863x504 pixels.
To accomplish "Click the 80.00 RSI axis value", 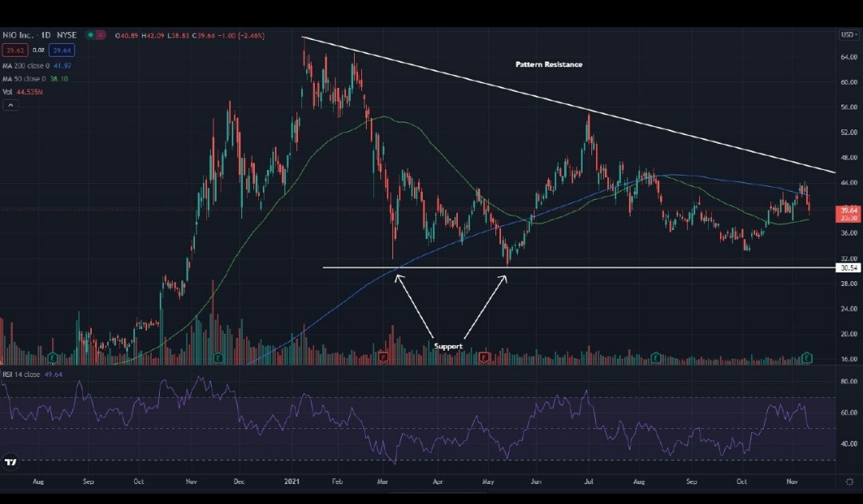I will click(x=849, y=381).
